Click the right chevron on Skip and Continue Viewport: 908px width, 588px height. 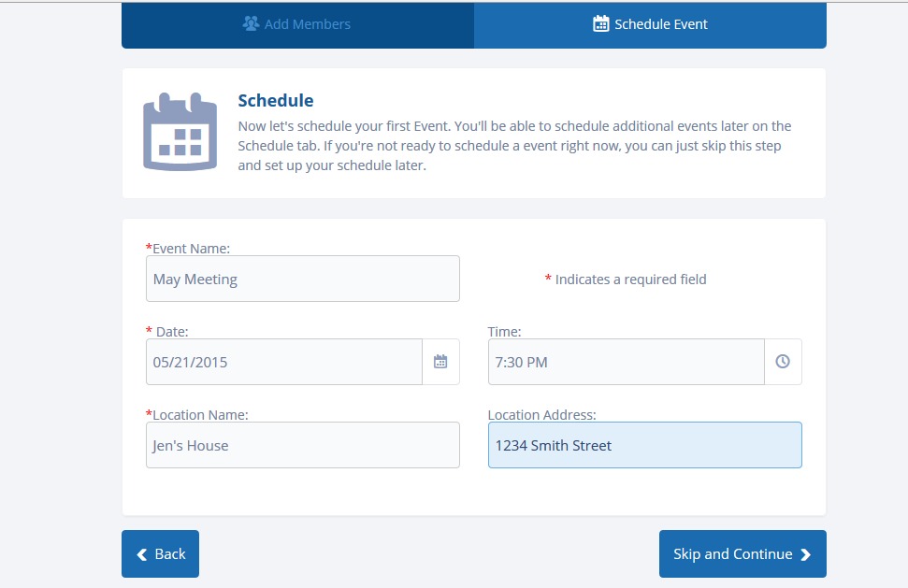[x=806, y=554]
